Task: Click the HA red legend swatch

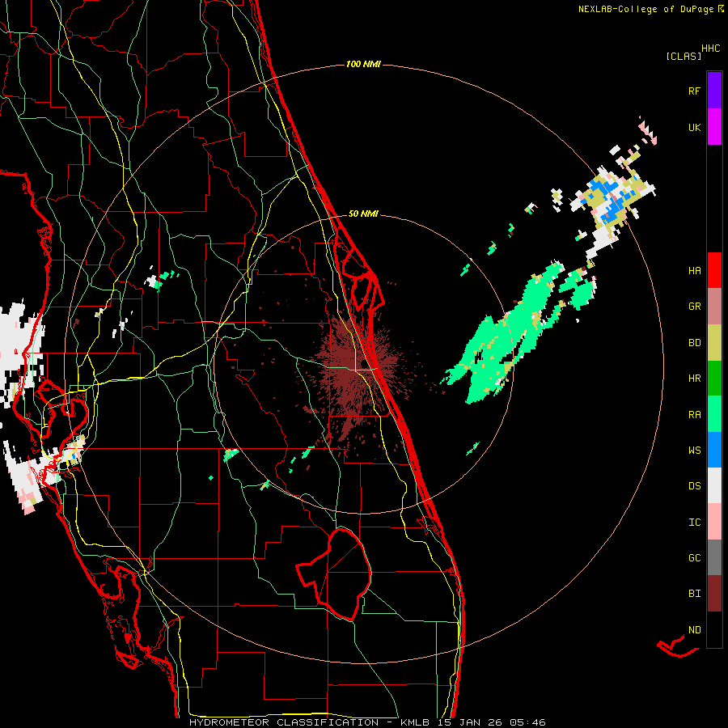Action: [714, 270]
